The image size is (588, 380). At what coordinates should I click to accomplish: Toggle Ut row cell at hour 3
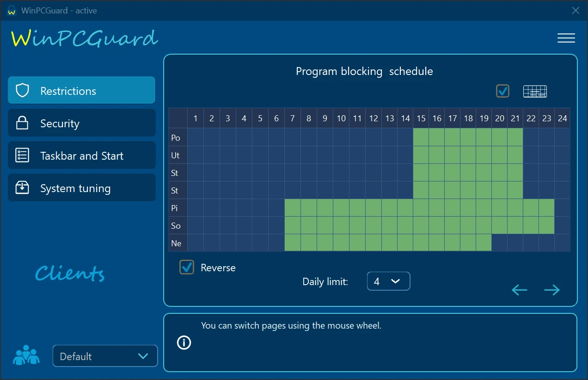228,155
